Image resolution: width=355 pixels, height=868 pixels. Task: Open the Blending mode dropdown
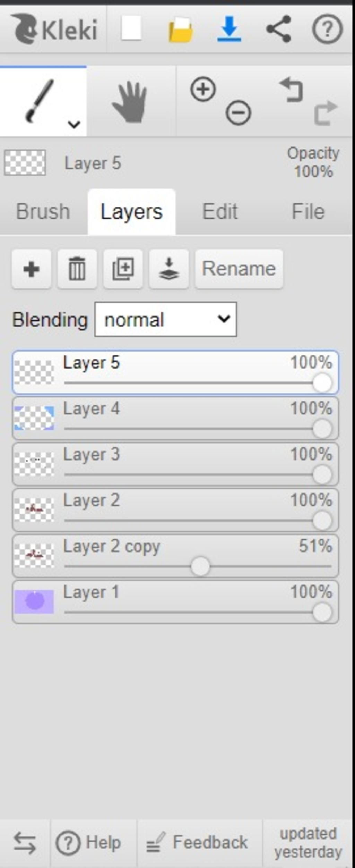[166, 319]
